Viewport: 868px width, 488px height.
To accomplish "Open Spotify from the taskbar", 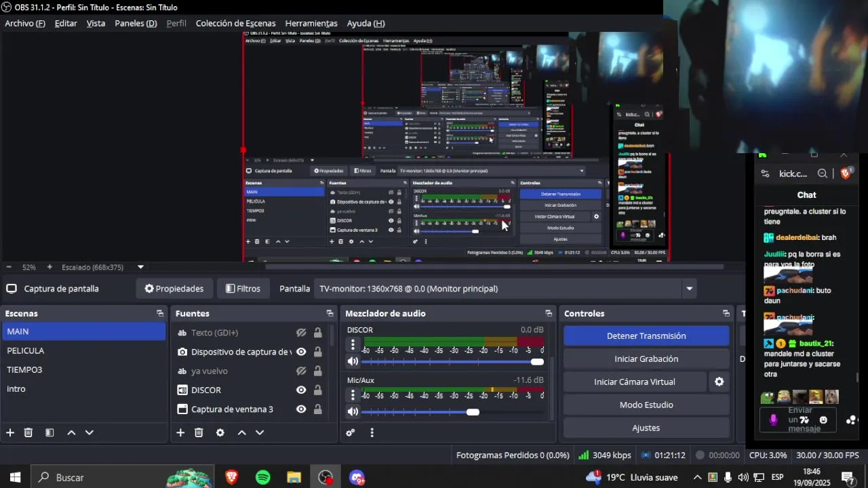I will coord(263,477).
